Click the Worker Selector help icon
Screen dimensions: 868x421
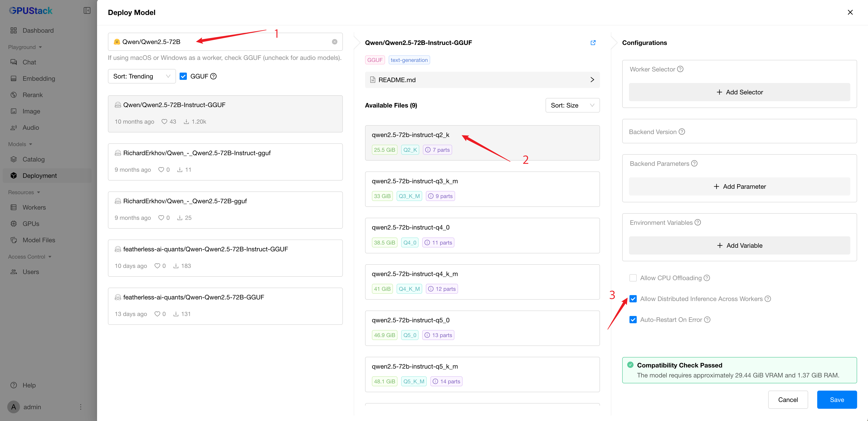click(x=680, y=69)
